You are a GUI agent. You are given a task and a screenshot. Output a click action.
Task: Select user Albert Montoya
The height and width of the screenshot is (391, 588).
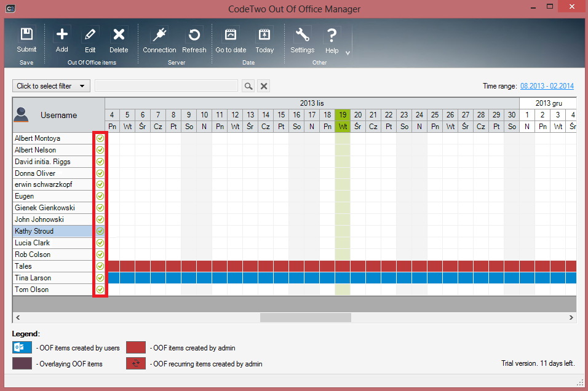point(52,138)
